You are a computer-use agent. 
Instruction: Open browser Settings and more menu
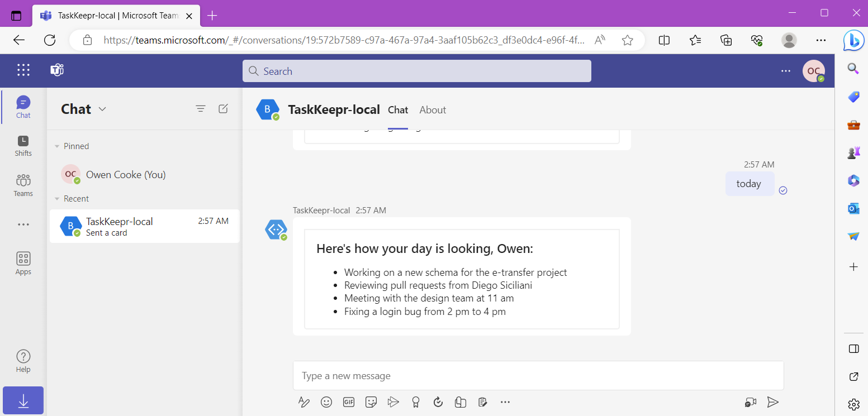point(820,40)
